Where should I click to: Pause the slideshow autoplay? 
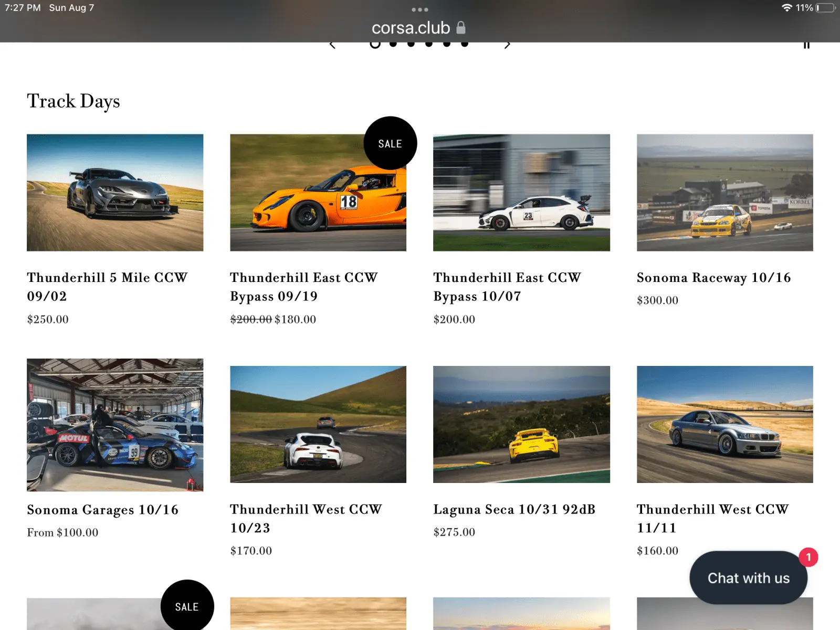(x=806, y=45)
